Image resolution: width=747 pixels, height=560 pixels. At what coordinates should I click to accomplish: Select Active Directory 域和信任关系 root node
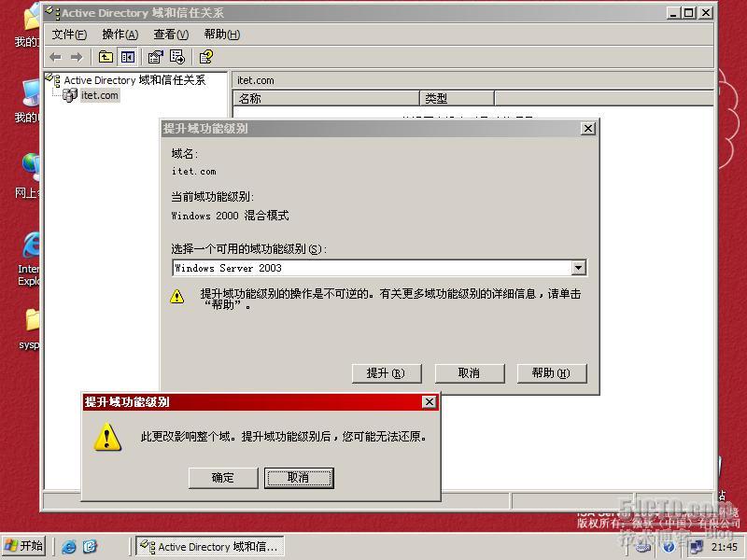pos(134,80)
